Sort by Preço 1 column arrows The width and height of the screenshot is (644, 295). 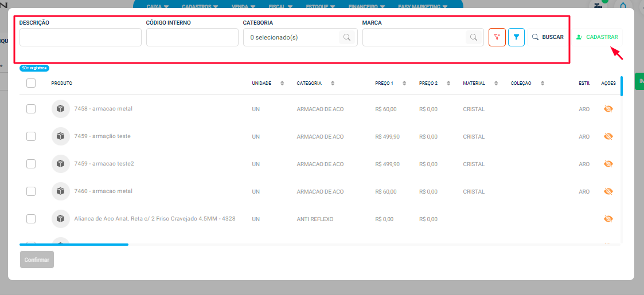point(404,83)
